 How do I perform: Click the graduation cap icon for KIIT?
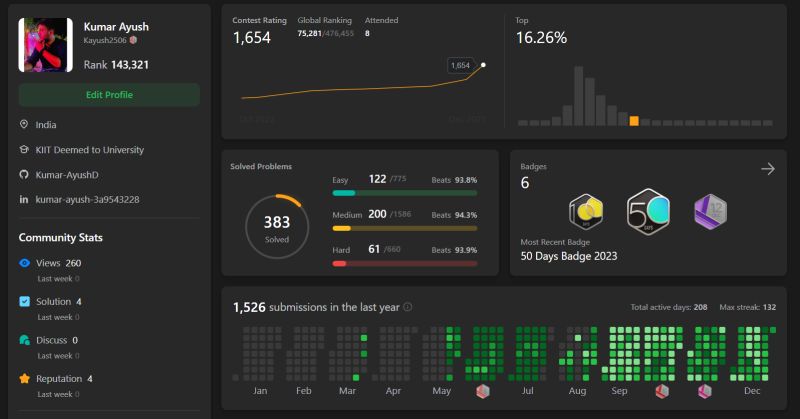pos(23,150)
